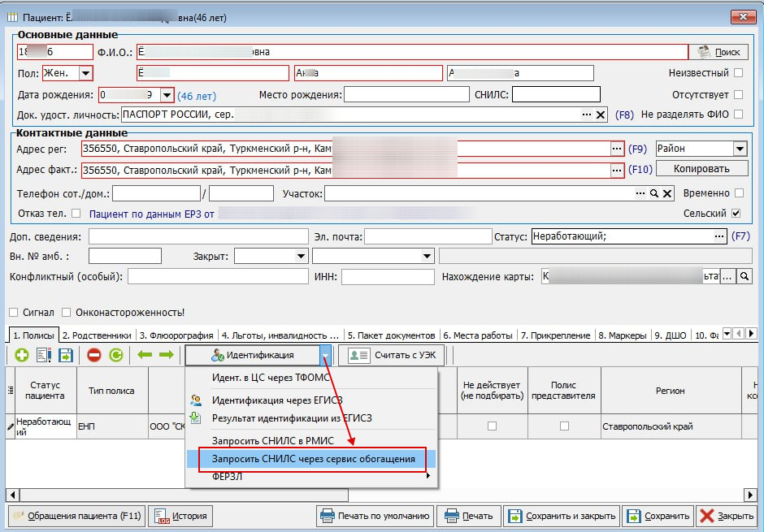Open tab list dropdown arrow at tab strip end
The width and height of the screenshot is (764, 532).
click(x=727, y=334)
